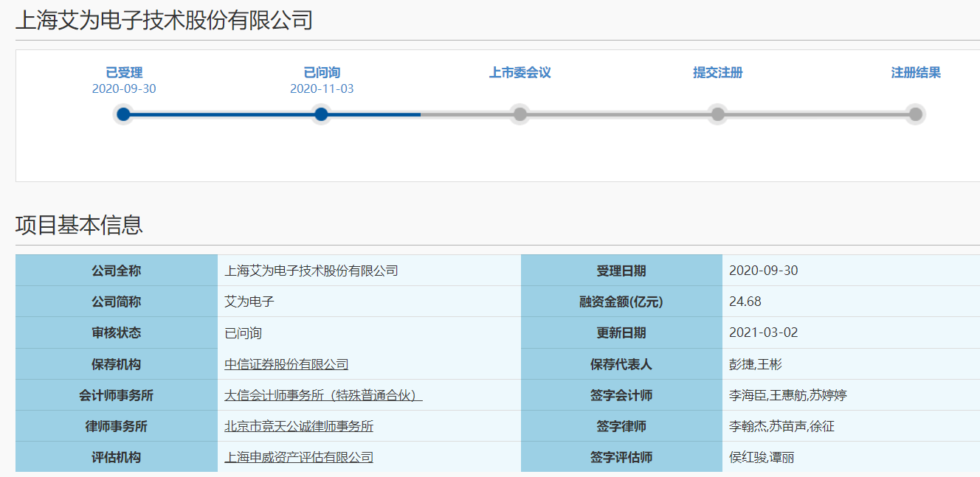Click the 已问询 timeline step dot
This screenshot has width=980, height=477.
(x=321, y=114)
